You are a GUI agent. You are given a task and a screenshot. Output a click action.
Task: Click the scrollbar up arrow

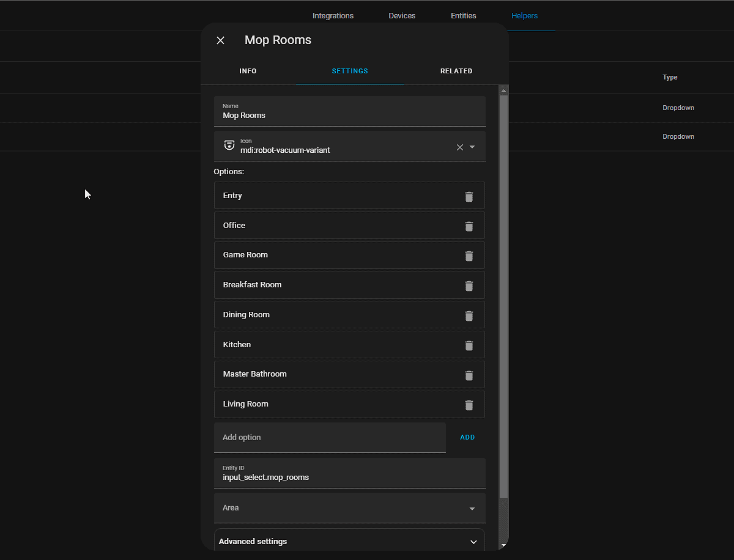point(503,90)
